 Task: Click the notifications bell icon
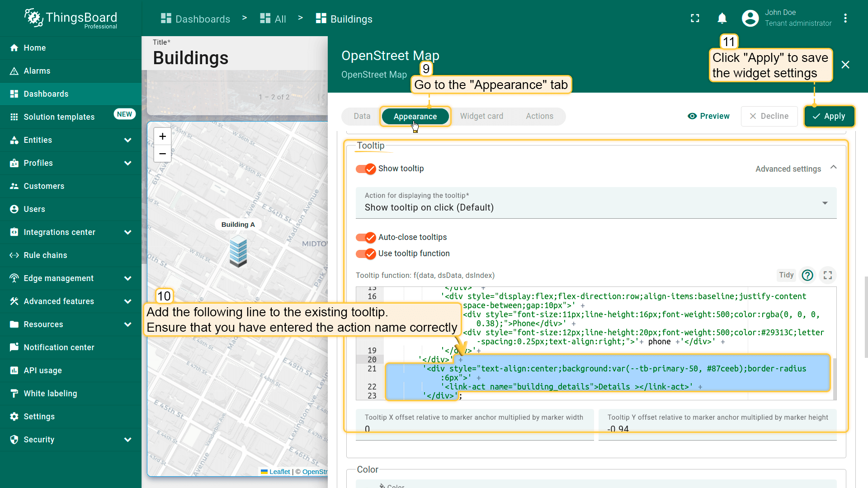point(722,19)
